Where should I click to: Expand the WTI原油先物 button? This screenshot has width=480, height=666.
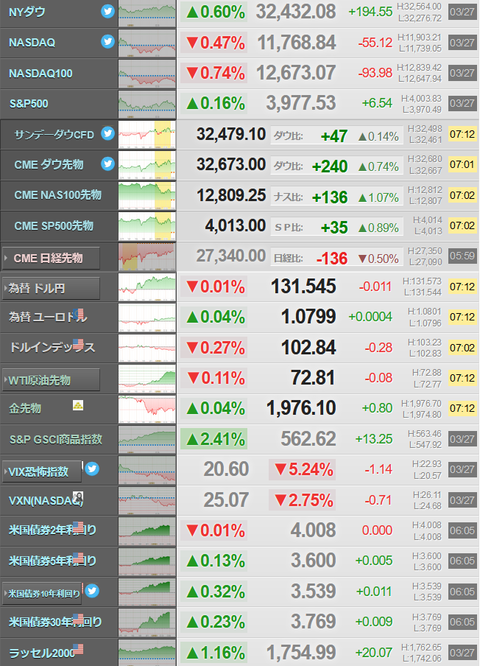(x=51, y=380)
